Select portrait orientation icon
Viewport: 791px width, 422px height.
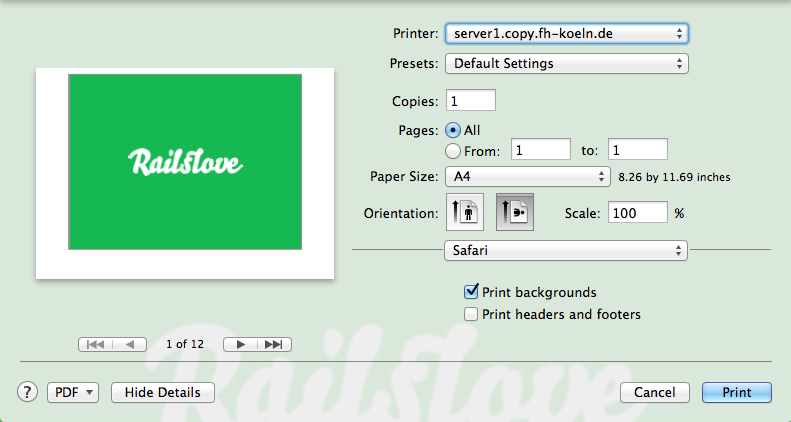point(465,212)
